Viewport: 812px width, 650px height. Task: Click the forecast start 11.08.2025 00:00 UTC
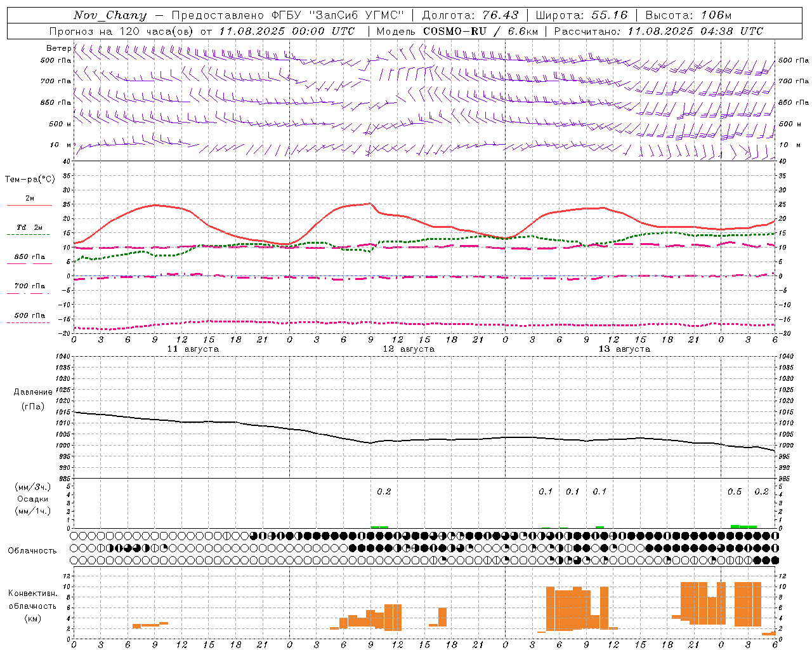tap(287, 31)
